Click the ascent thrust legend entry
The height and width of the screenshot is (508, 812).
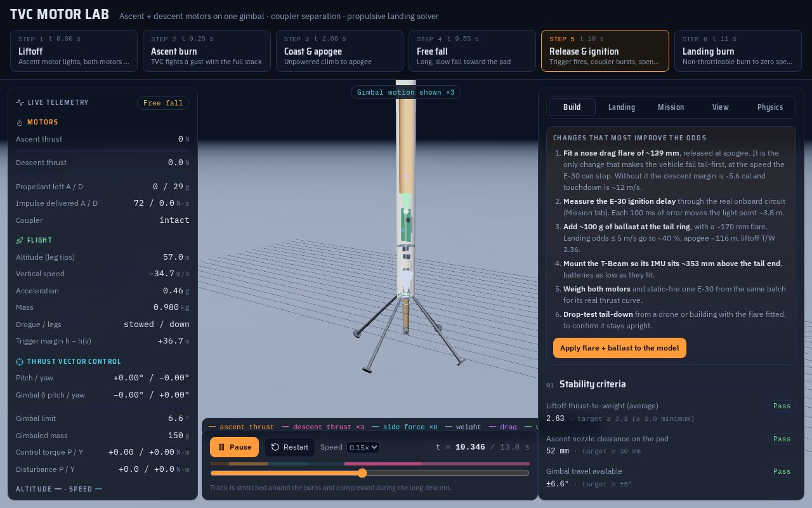pos(242,427)
